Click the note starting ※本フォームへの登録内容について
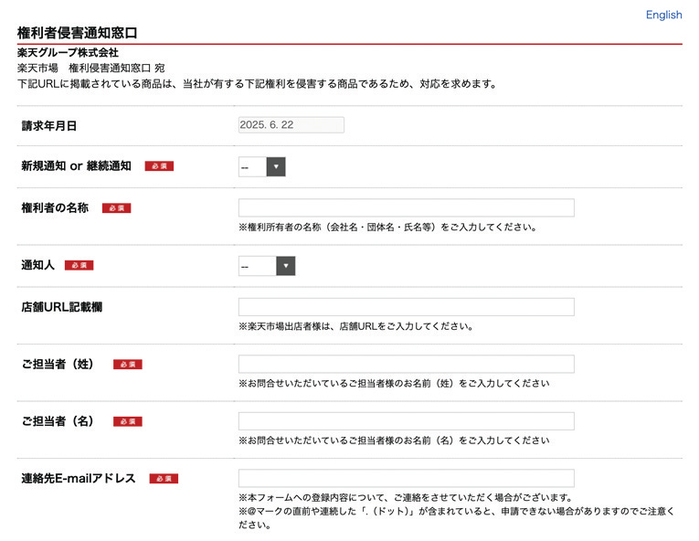Image resolution: width=699 pixels, height=541 pixels. (x=406, y=497)
